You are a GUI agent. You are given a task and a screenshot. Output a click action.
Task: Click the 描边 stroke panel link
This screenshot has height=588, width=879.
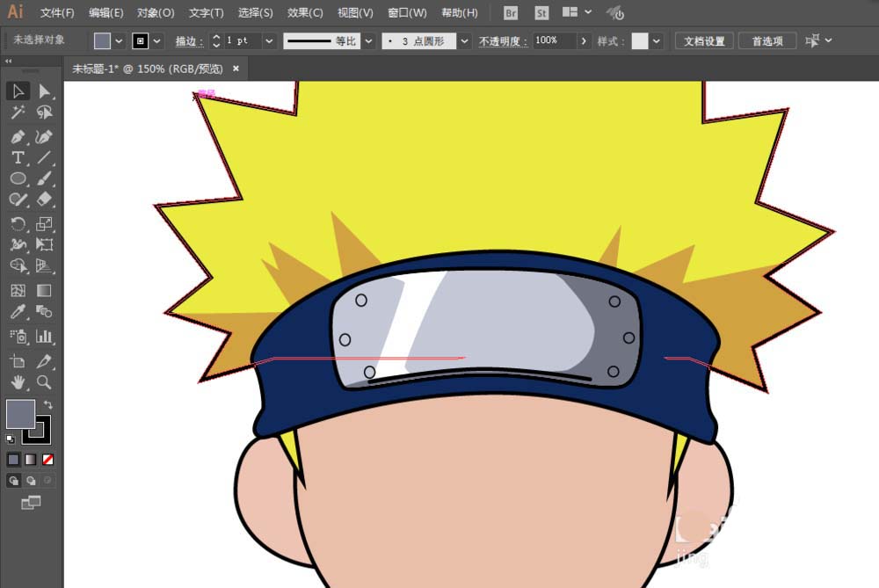[189, 41]
